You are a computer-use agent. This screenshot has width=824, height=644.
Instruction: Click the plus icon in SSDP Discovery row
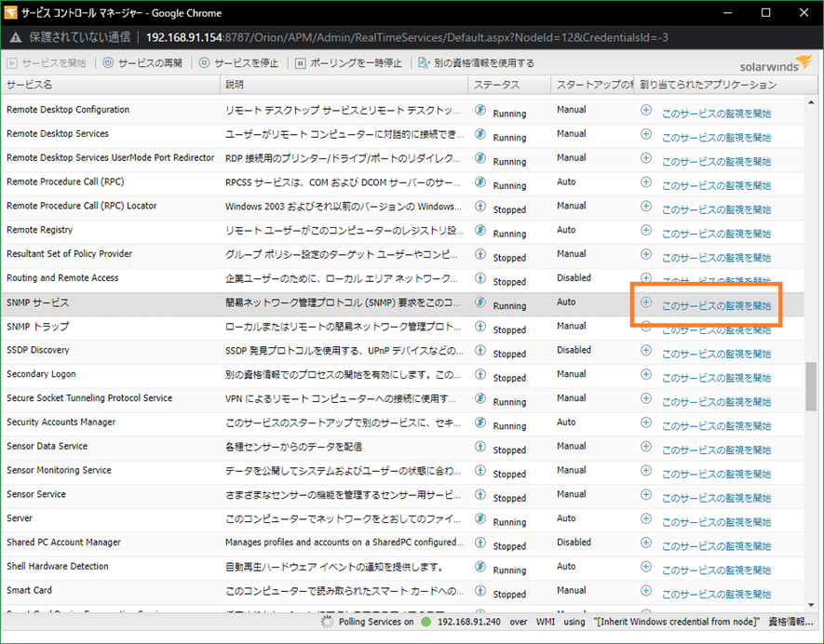coord(646,350)
